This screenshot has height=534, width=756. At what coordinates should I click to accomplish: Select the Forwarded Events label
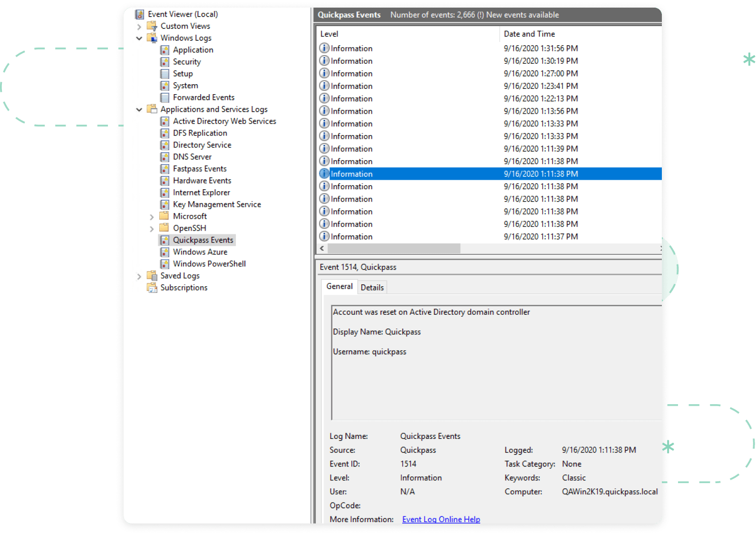point(204,97)
